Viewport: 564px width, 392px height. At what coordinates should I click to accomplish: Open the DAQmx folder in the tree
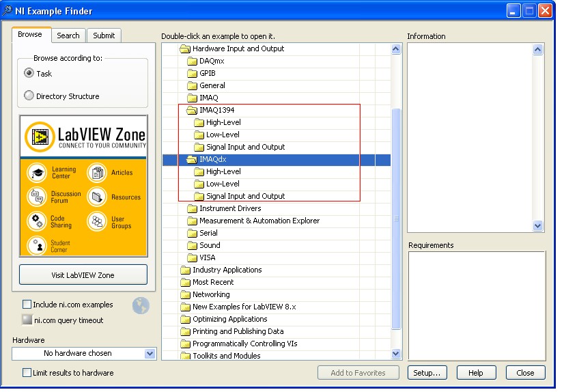[x=212, y=61]
